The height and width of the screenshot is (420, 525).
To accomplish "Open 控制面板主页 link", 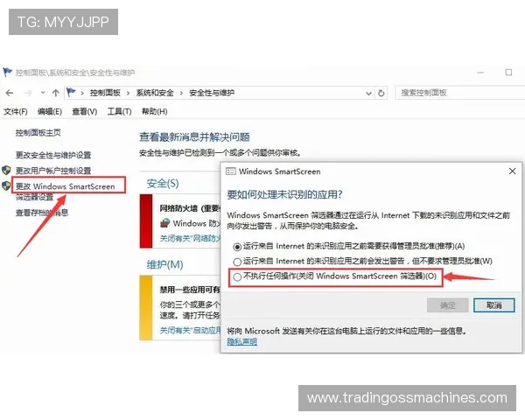I will (x=38, y=133).
